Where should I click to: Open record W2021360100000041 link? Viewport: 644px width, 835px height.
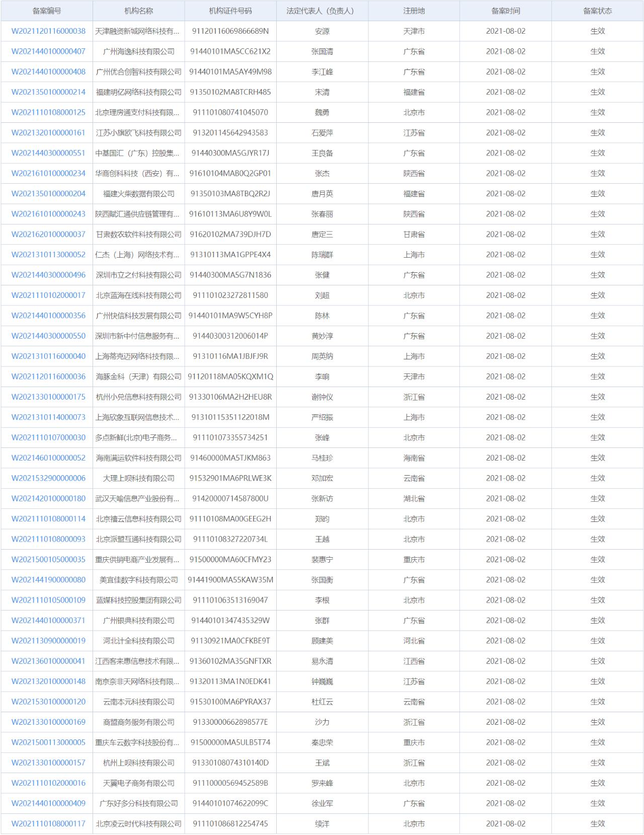[48, 661]
